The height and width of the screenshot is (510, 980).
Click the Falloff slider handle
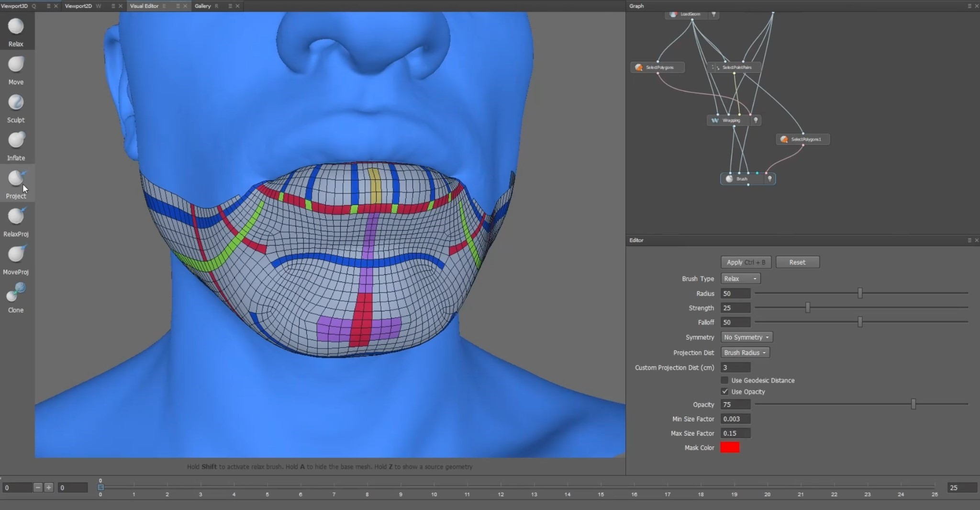tap(860, 322)
